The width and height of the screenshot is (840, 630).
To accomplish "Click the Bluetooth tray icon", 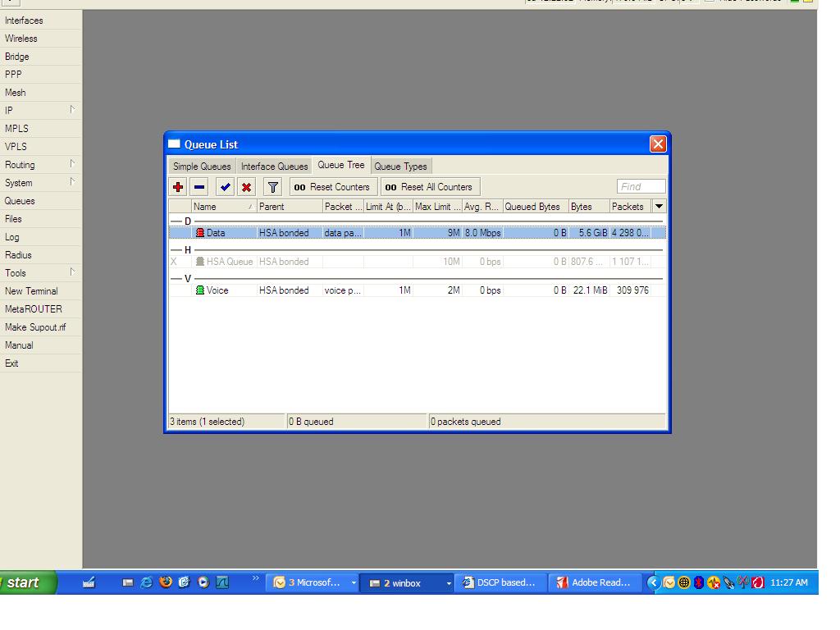I will coord(699,582).
